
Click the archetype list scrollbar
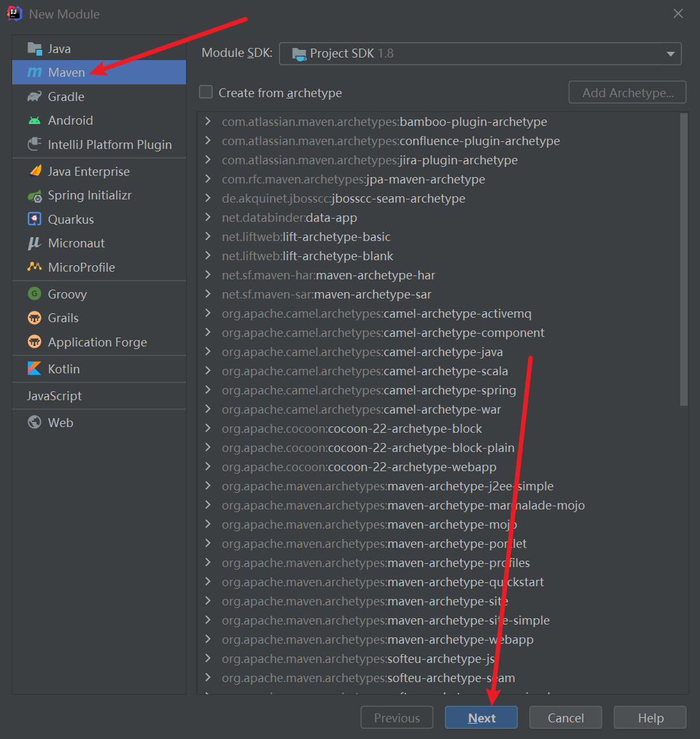(683, 259)
